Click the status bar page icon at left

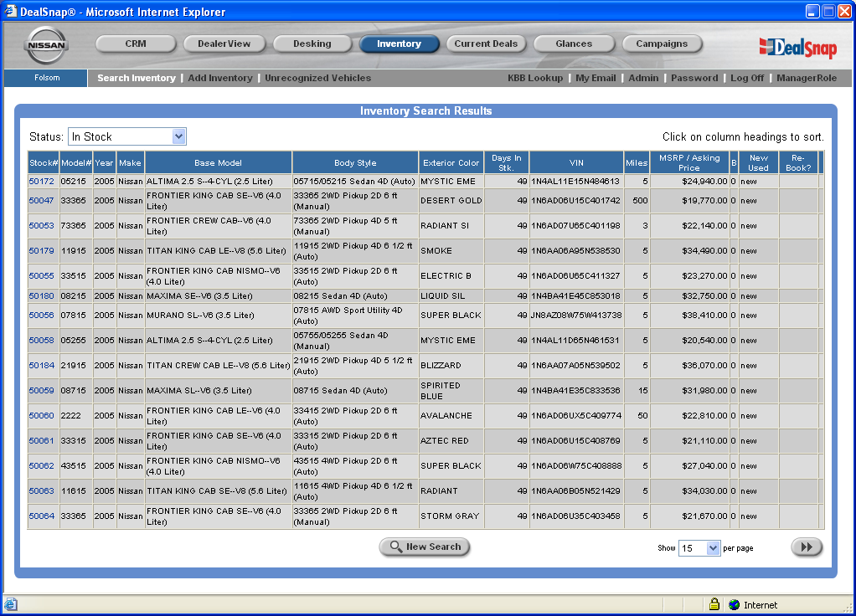11,604
